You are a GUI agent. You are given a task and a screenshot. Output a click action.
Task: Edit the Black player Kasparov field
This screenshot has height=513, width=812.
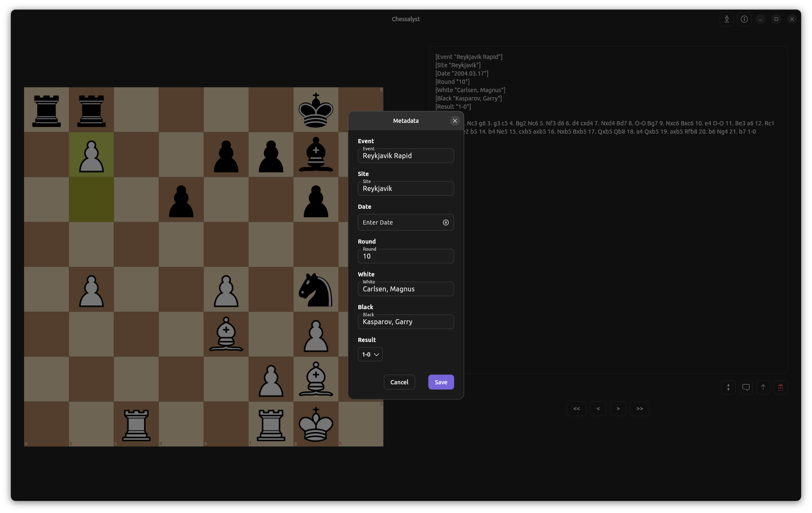(406, 322)
